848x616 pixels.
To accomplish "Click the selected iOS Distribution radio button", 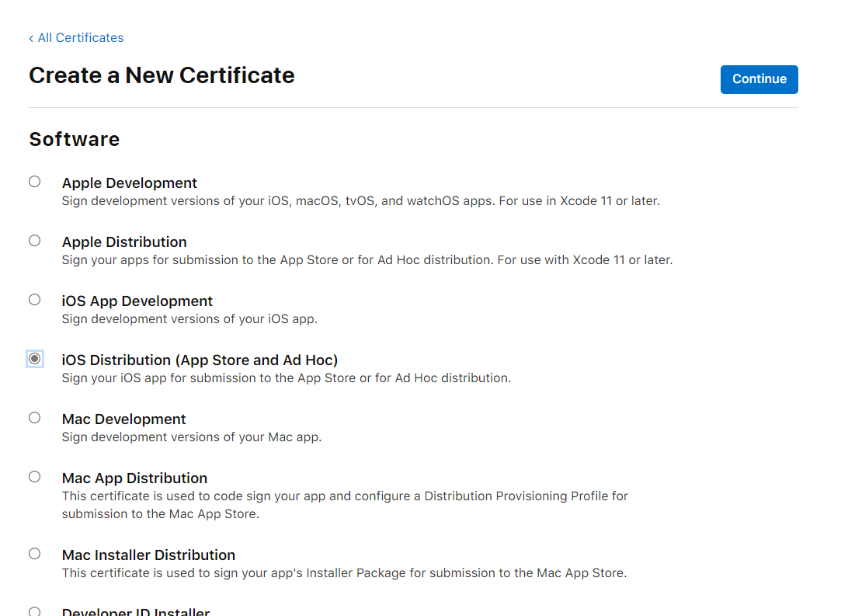I will (35, 359).
